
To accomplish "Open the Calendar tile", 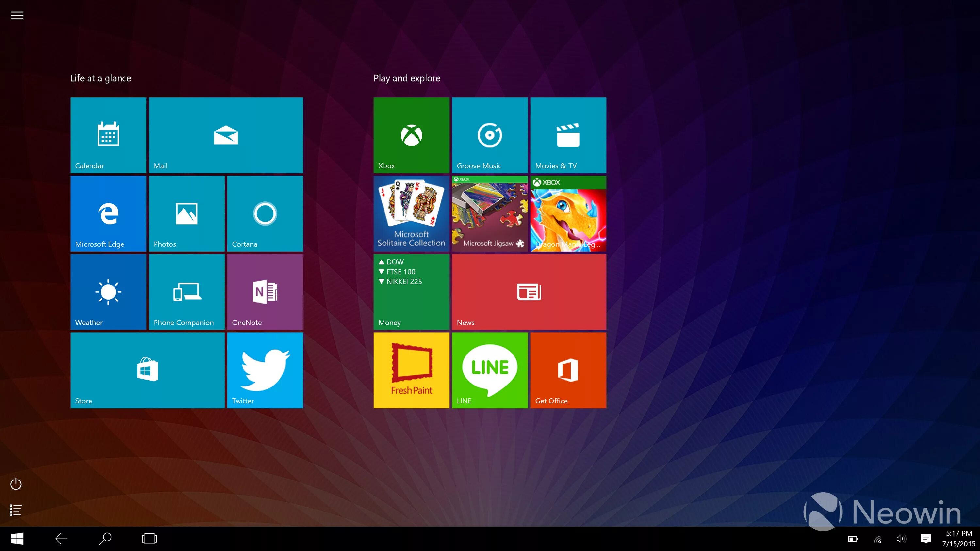I will tap(108, 135).
